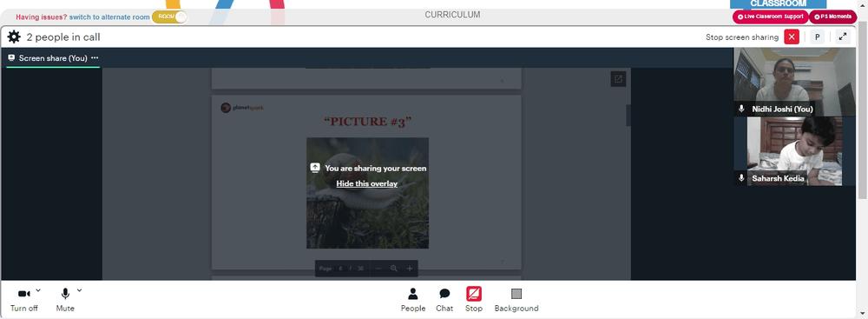
Task: Click Saharsh Kedia microphone status icon
Action: click(742, 178)
